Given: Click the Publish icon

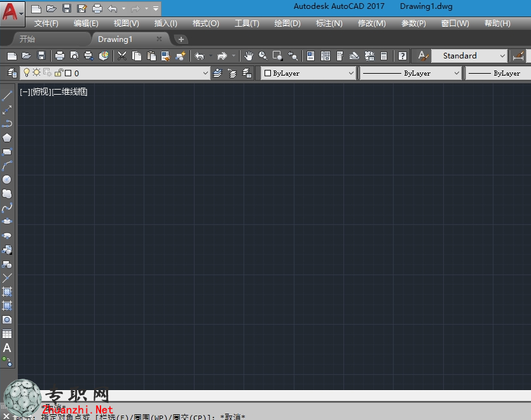Looking at the screenshot, I should tap(89, 56).
